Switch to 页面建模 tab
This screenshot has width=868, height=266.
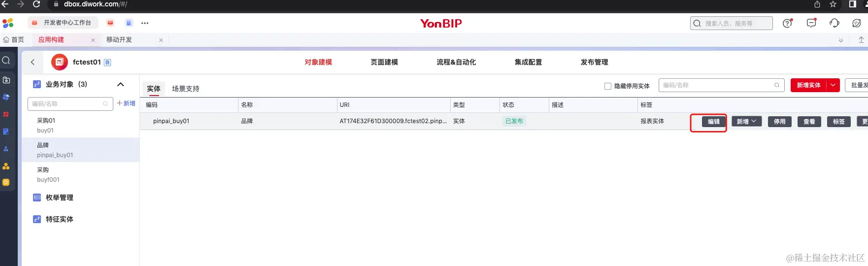coord(384,62)
